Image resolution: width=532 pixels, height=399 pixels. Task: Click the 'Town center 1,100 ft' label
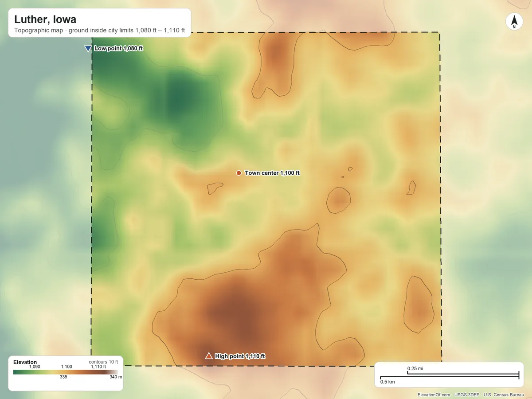pos(272,173)
